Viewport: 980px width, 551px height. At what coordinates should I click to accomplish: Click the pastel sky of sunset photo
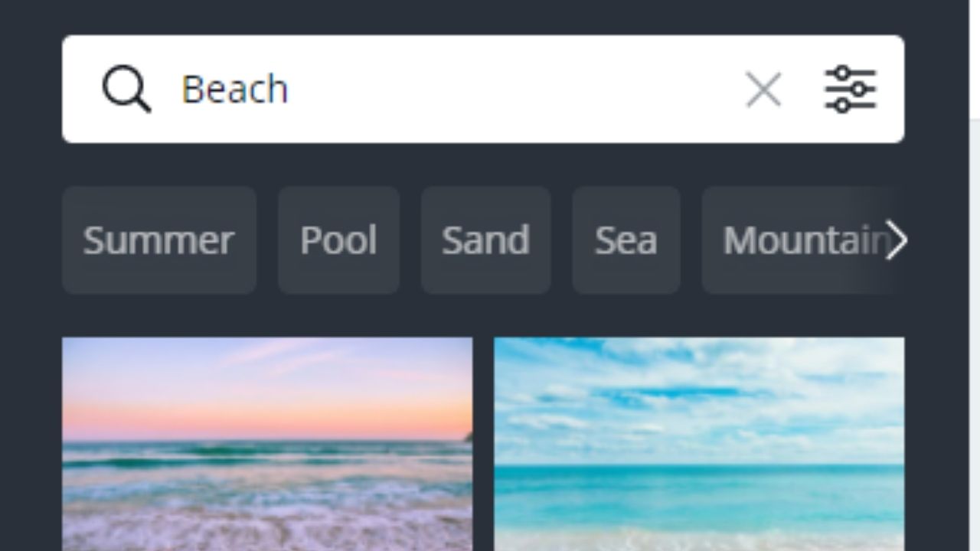point(267,383)
